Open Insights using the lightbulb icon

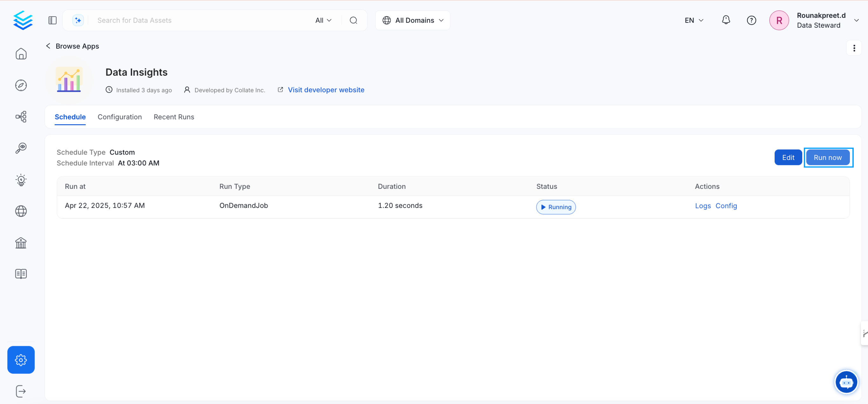pyautogui.click(x=21, y=180)
